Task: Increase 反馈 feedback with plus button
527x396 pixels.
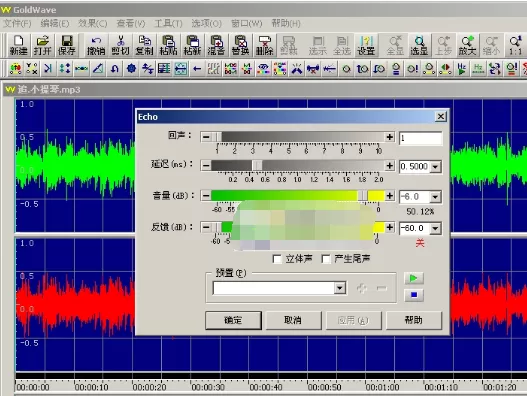Action: tap(390, 227)
